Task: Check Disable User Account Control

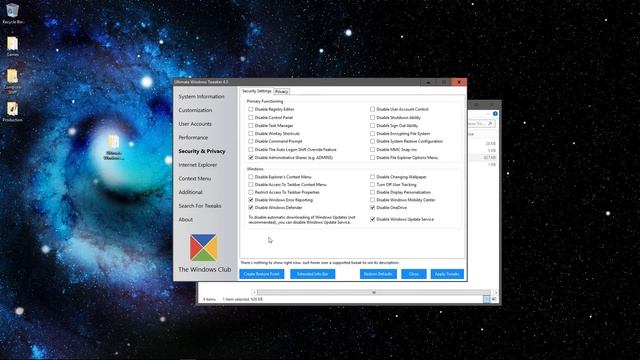Action: coord(372,109)
